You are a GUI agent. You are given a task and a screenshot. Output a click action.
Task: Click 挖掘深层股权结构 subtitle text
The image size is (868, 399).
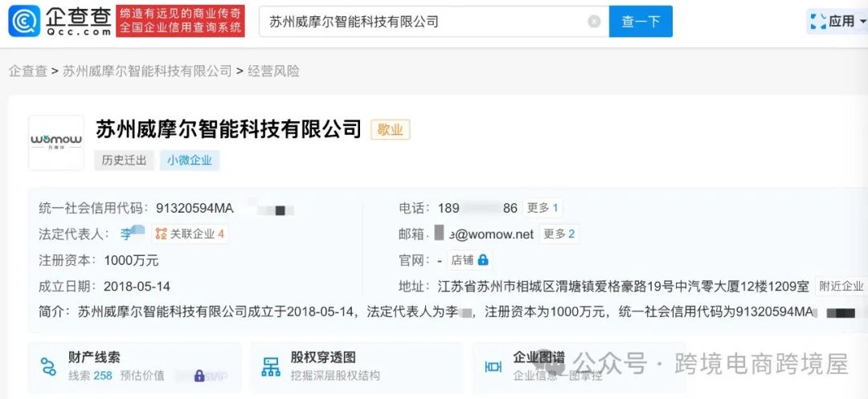(335, 376)
